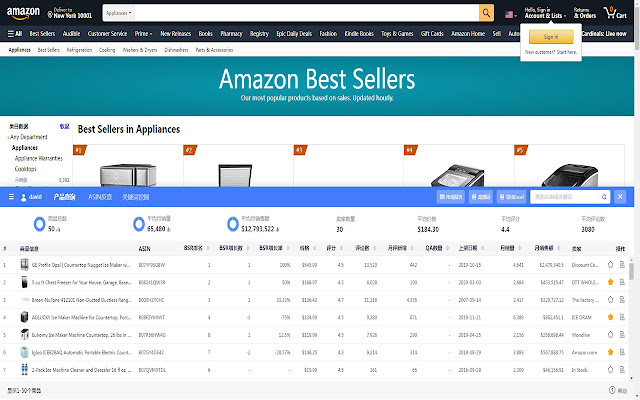Open Best Sellers in Amazon nav bar
The width and height of the screenshot is (640, 400).
(42, 34)
